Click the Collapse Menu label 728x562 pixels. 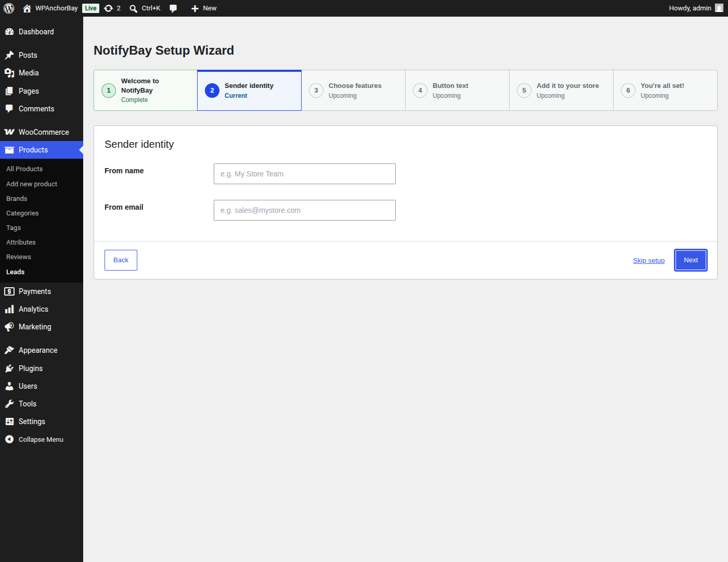point(41,440)
